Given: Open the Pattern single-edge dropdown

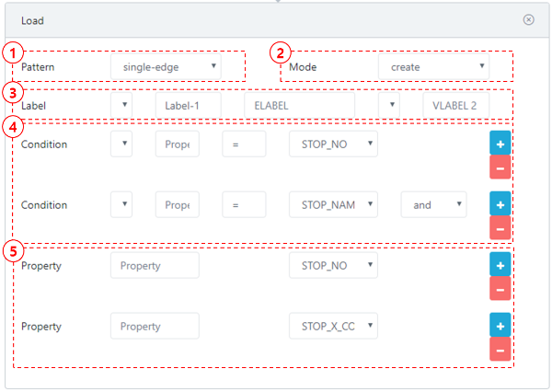Looking at the screenshot, I should 166,66.
